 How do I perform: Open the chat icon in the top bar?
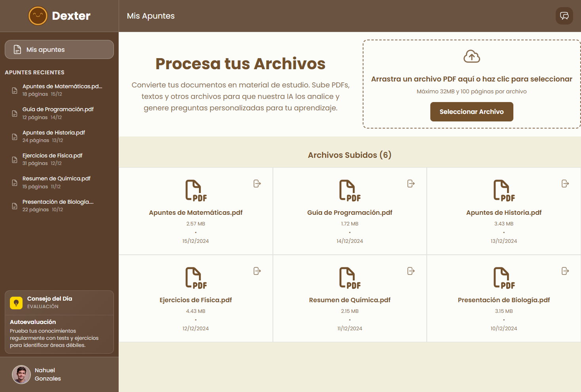click(564, 16)
